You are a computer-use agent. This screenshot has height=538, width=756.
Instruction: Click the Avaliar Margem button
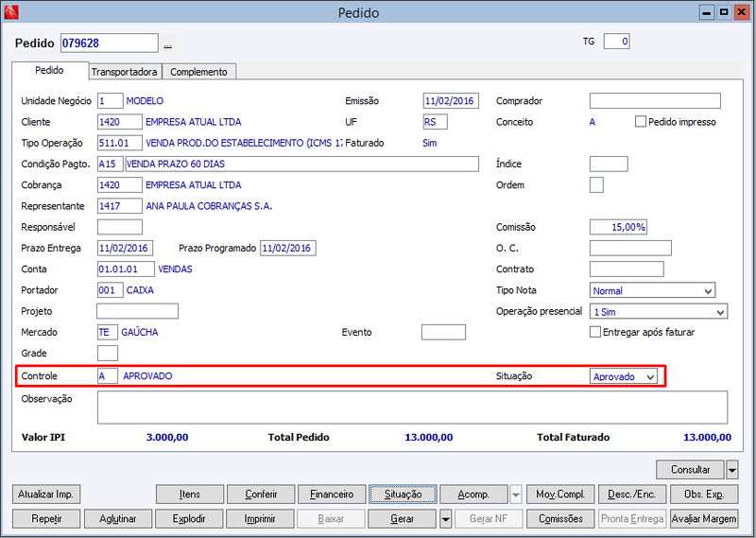point(704,519)
